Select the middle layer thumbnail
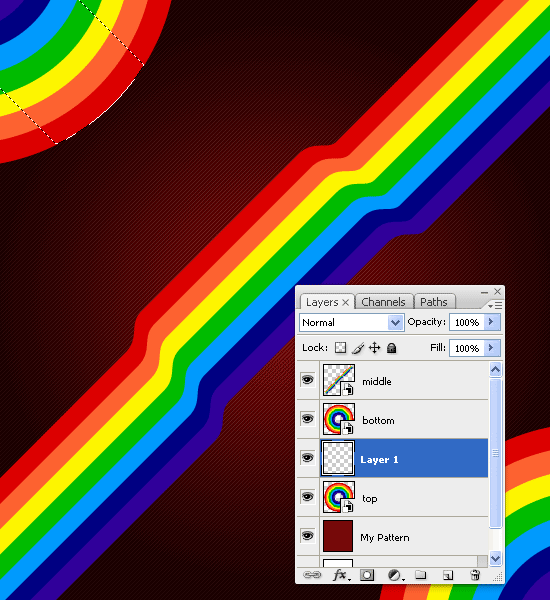The image size is (550, 600). (x=339, y=380)
